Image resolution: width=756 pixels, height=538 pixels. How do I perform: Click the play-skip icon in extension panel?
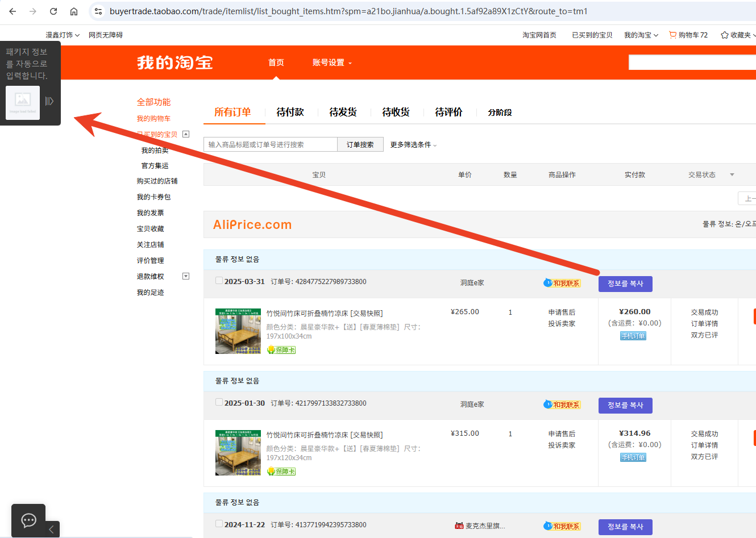click(x=49, y=101)
